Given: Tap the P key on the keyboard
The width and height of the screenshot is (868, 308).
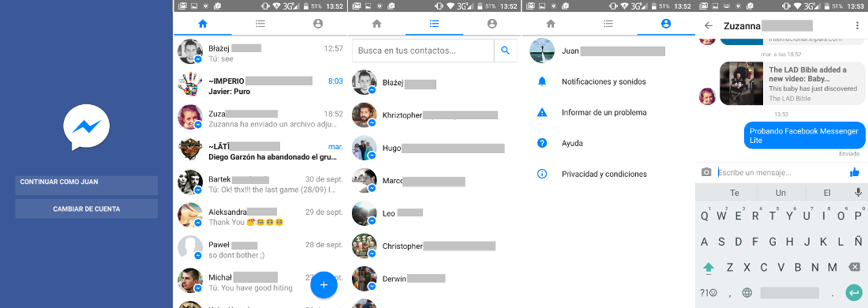Looking at the screenshot, I should pos(857,216).
